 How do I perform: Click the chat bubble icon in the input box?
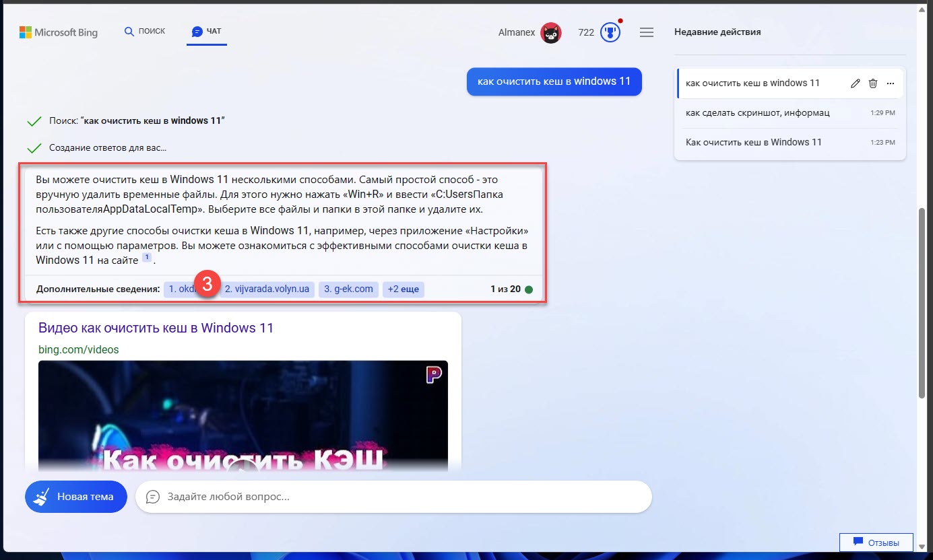pos(153,497)
